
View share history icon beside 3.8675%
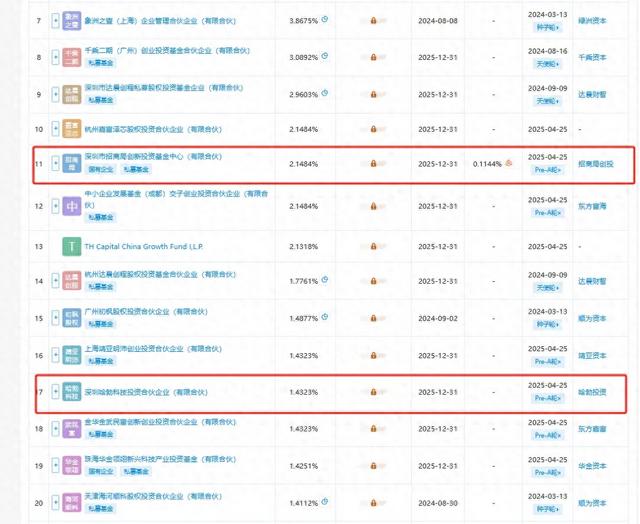(324, 19)
